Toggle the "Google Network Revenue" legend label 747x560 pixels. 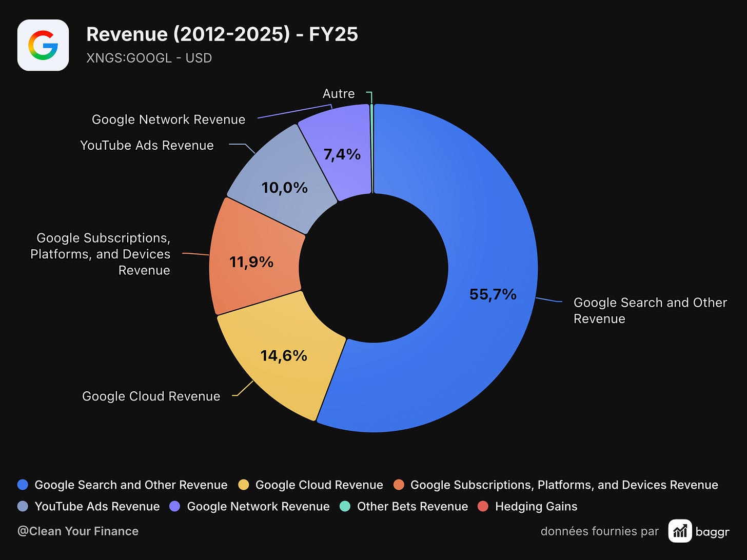[x=258, y=506]
